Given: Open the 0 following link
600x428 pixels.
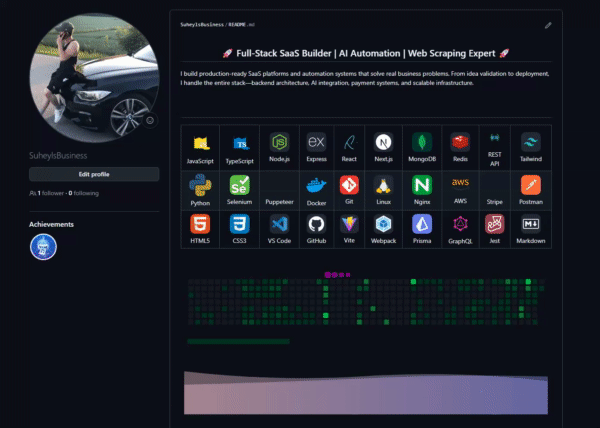Looking at the screenshot, I should [x=83, y=192].
